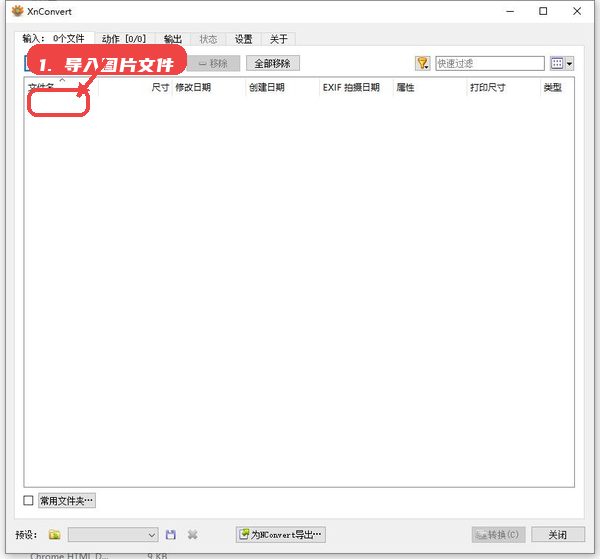Toggle the checkbox beside 常用文件夹
Viewport: 600px width, 559px height.
tap(28, 500)
